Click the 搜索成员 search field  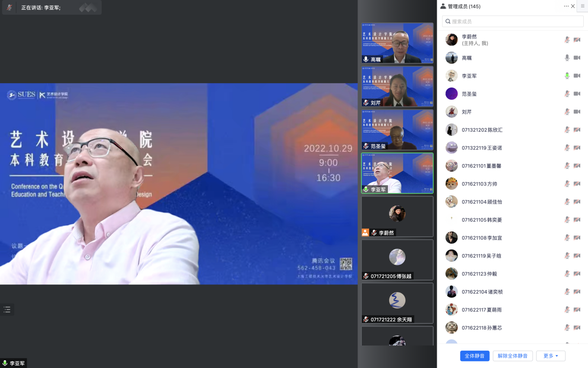512,21
